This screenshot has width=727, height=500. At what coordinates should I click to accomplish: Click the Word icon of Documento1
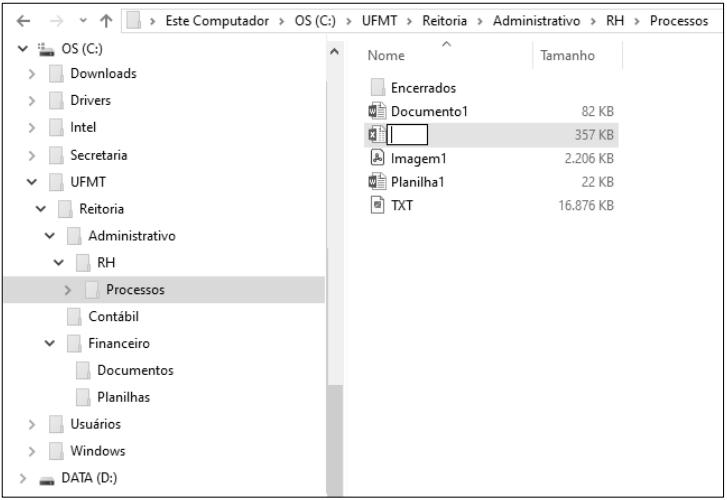[377, 111]
